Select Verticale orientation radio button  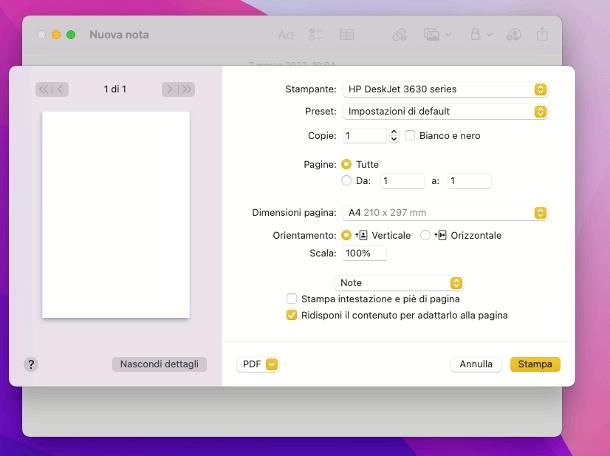(346, 235)
